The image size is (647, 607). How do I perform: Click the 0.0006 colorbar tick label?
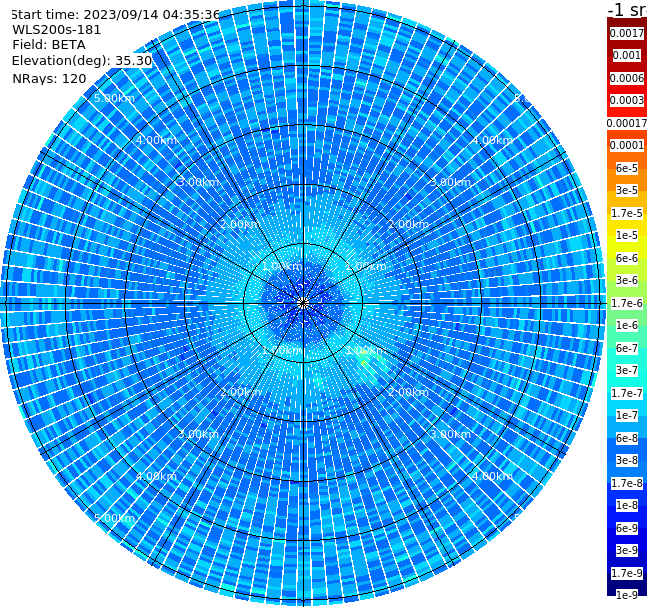click(627, 78)
